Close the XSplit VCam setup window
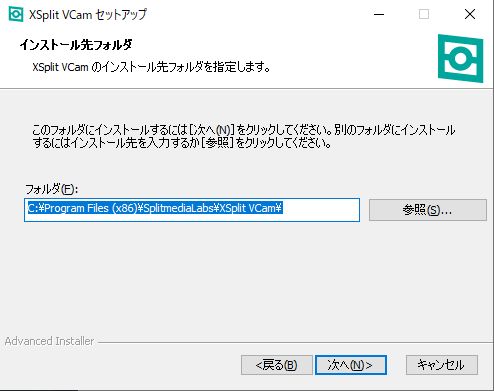Screen dimensions: 494x391 470,14
